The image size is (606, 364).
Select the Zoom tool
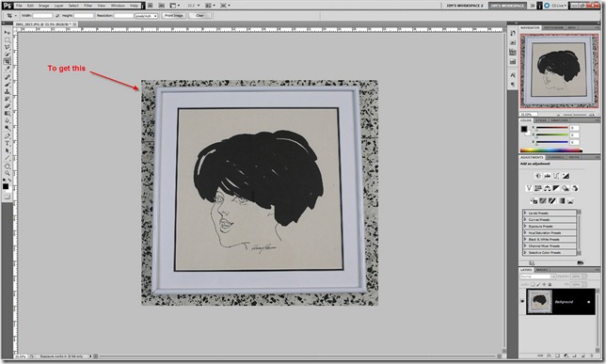[7, 173]
